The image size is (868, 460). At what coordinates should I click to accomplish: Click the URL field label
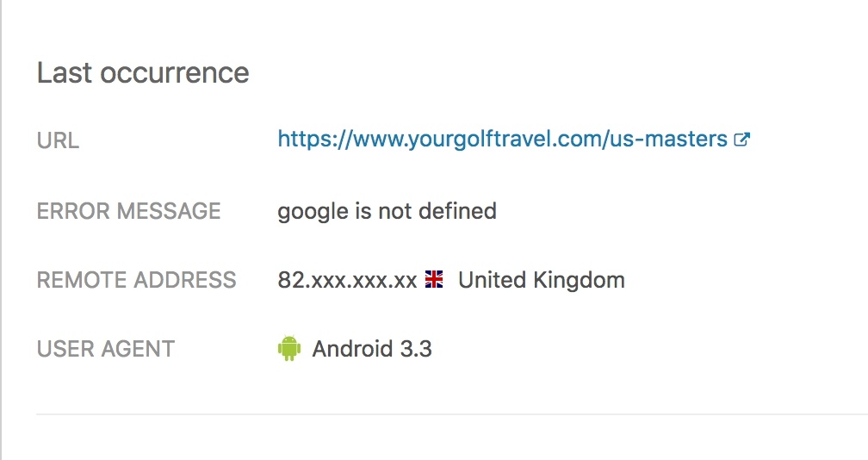click(x=58, y=140)
